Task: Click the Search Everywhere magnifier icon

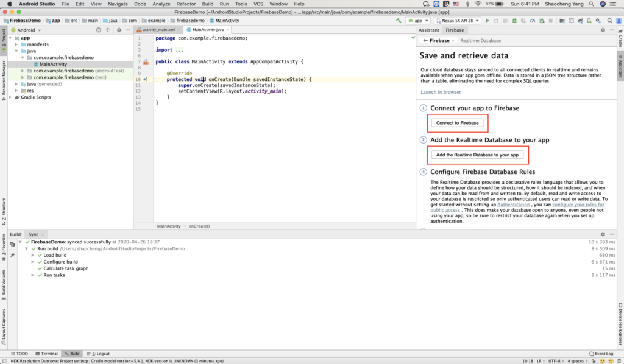Action: 609,21
